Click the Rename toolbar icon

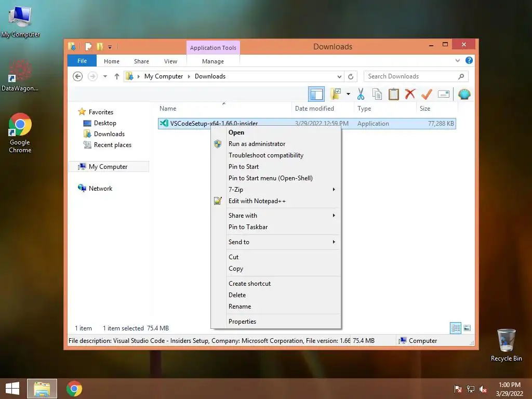point(444,94)
